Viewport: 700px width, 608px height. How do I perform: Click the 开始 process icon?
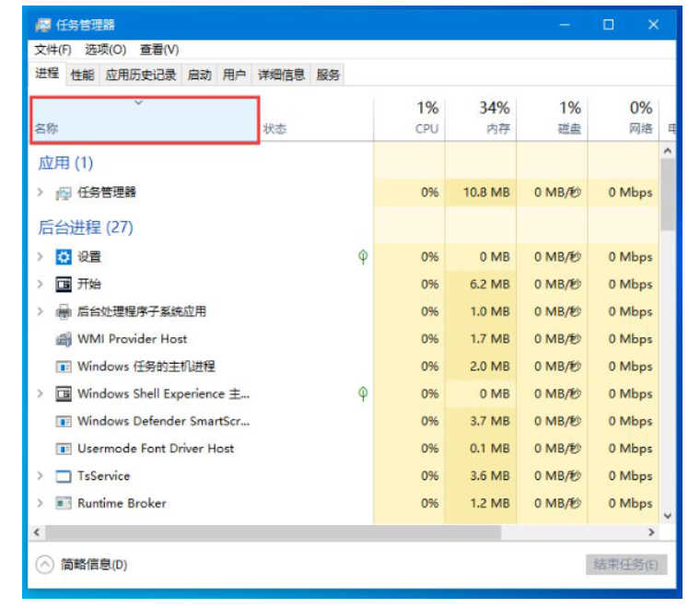(64, 285)
